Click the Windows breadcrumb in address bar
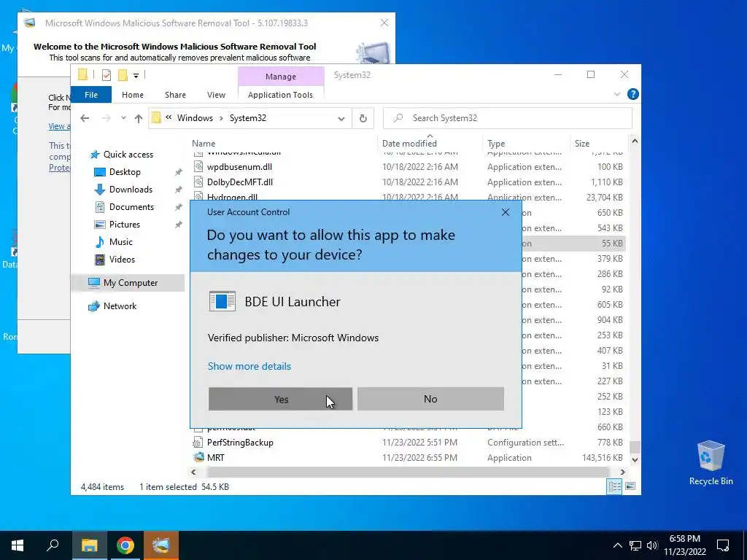The height and width of the screenshot is (560, 747). [195, 118]
